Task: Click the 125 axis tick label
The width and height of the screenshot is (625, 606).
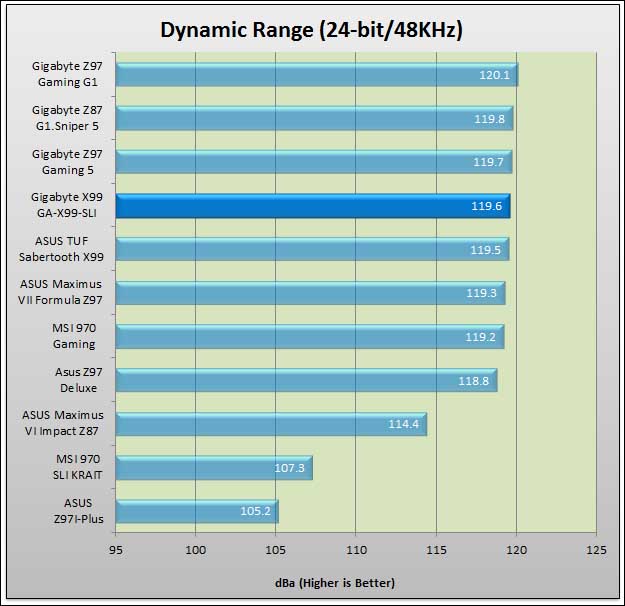Action: pos(596,550)
